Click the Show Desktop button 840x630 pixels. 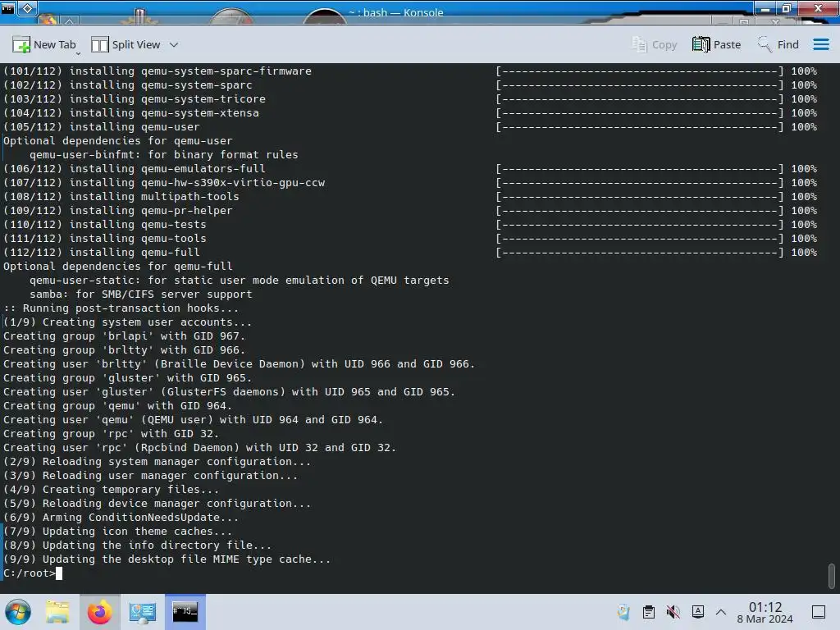tap(819, 612)
